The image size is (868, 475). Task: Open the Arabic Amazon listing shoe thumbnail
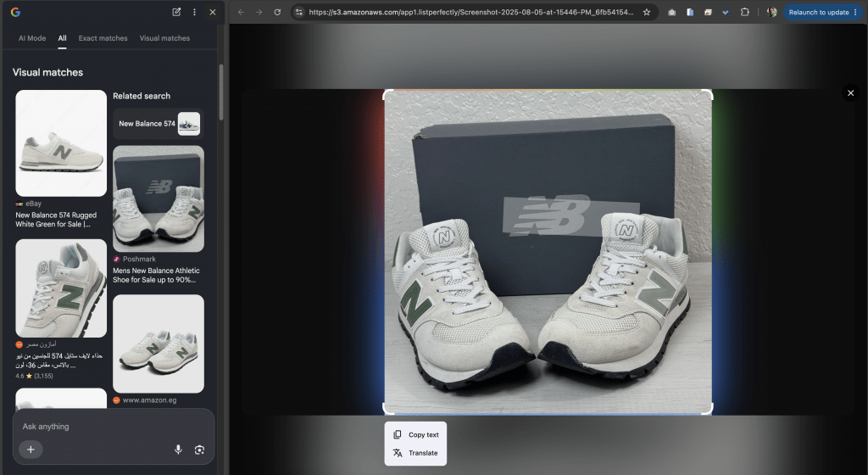pos(61,288)
